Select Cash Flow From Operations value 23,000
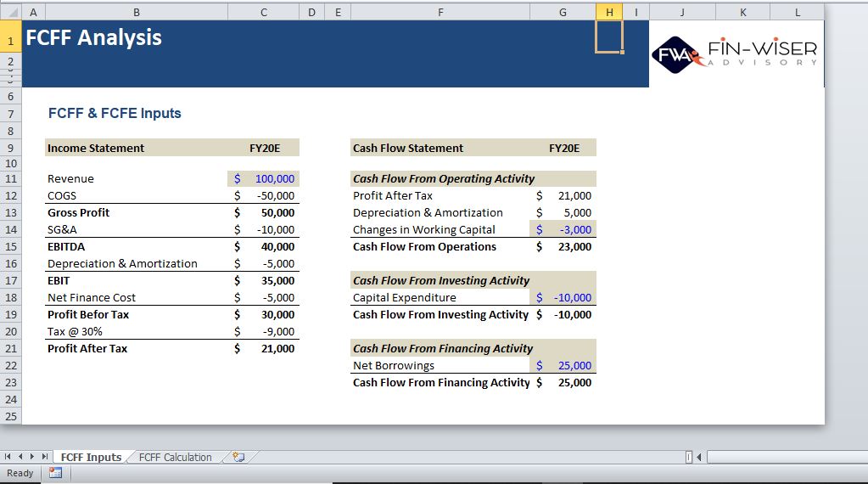Viewport: 868px width, 484px height. pyautogui.click(x=563, y=246)
